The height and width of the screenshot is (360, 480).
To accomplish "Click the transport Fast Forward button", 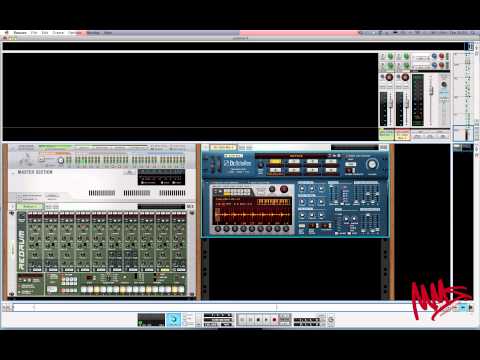I will (x=250, y=320).
